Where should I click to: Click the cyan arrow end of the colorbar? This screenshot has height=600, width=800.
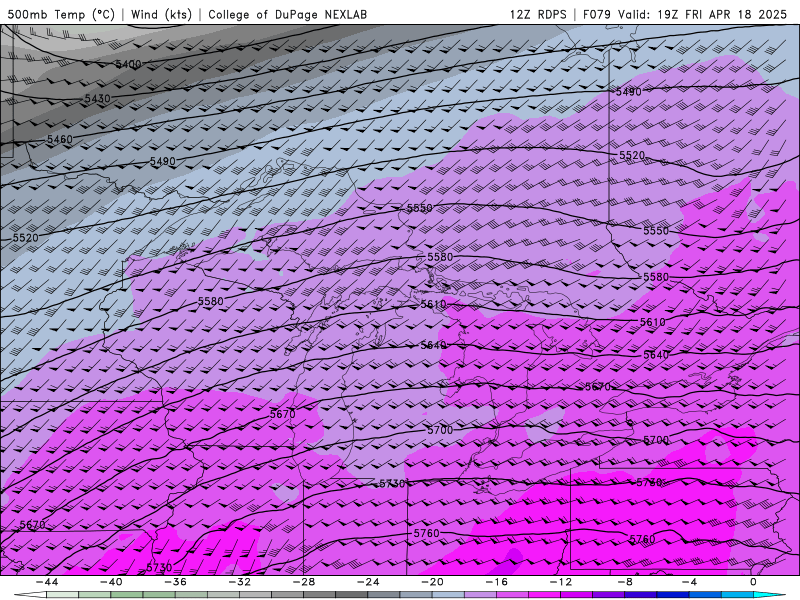click(x=770, y=595)
